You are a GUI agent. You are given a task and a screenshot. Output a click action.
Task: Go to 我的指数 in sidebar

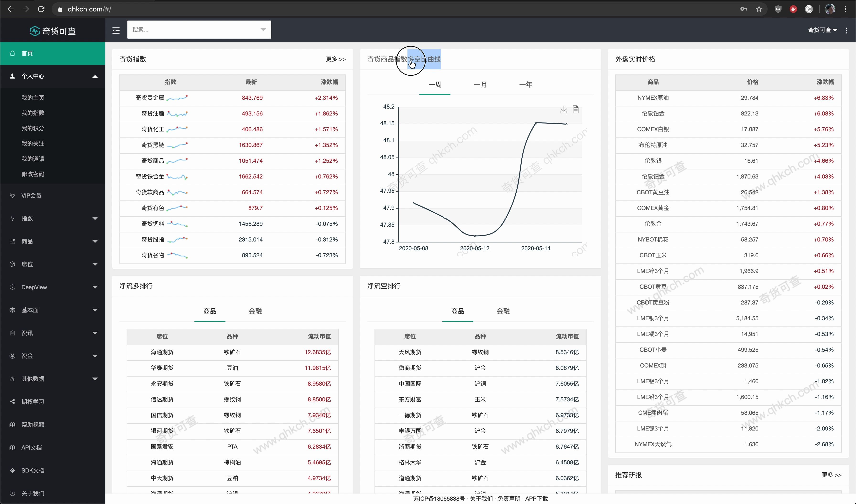pyautogui.click(x=33, y=113)
